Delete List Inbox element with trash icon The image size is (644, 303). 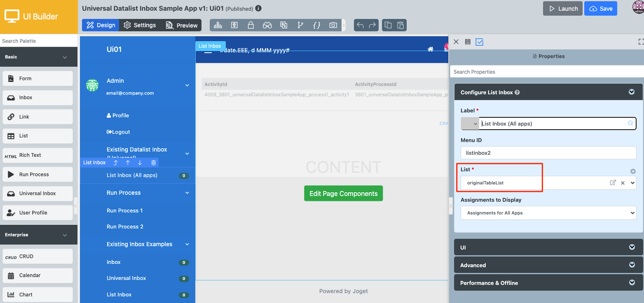(x=153, y=163)
